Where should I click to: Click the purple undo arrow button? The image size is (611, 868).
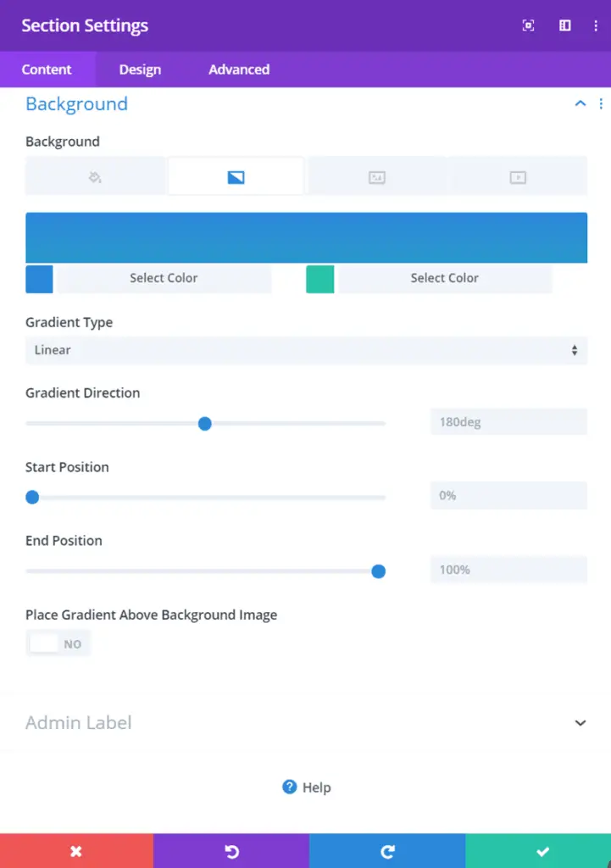[x=231, y=851]
